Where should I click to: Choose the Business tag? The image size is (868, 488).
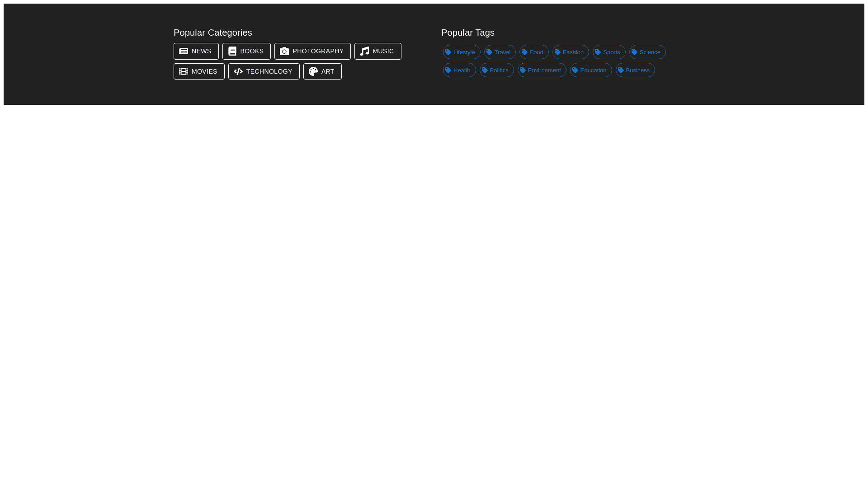tap(635, 70)
